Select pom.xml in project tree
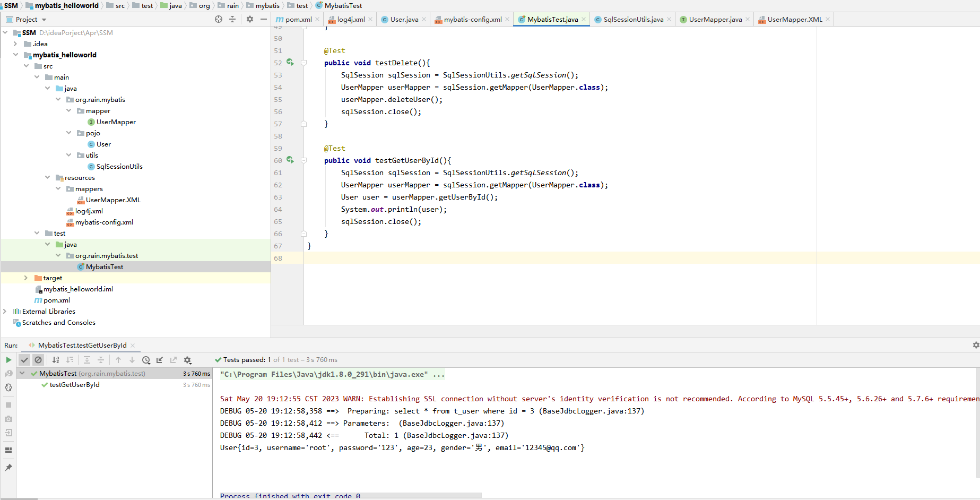The width and height of the screenshot is (980, 500). [57, 300]
